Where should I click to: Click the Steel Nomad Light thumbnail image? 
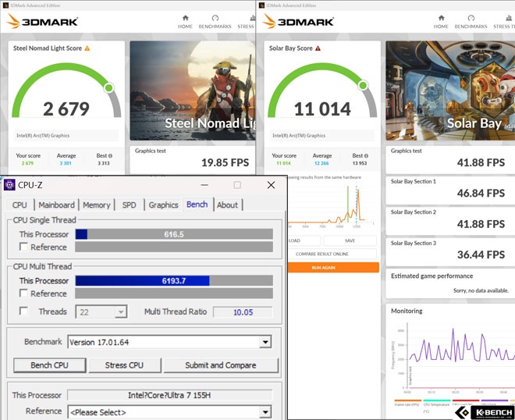(x=193, y=91)
